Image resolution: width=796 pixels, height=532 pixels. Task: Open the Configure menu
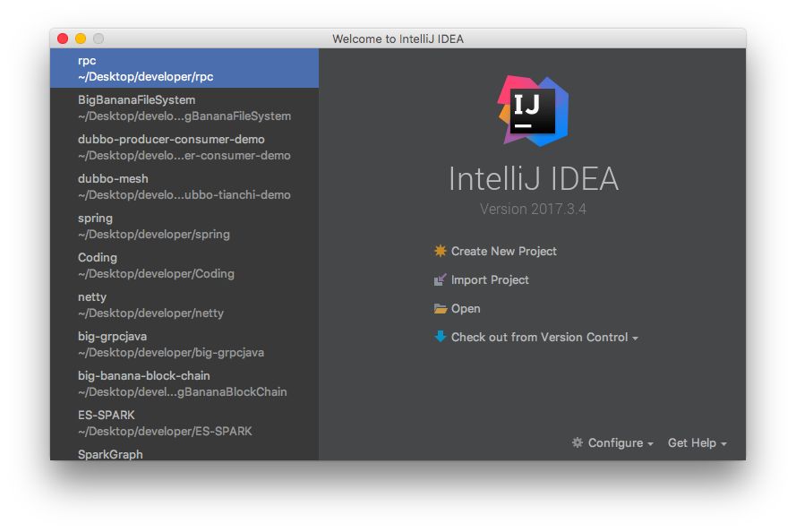615,442
